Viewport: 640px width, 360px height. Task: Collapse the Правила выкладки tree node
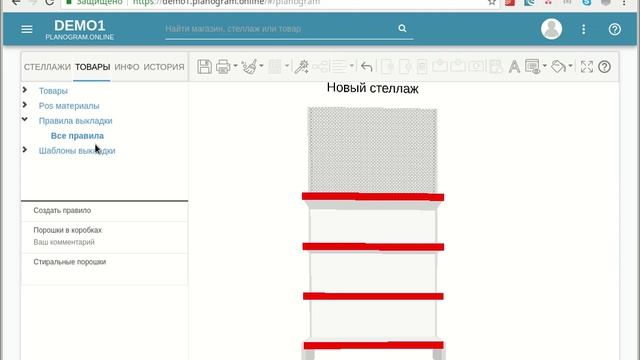25,120
